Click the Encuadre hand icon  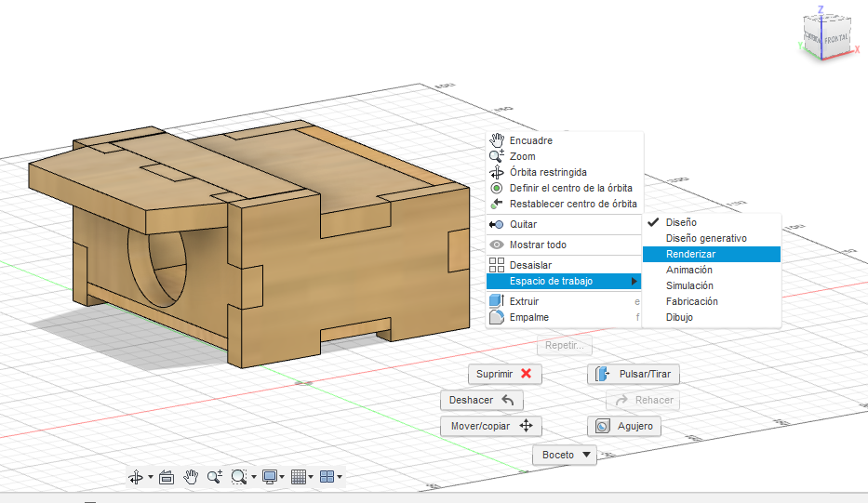497,140
